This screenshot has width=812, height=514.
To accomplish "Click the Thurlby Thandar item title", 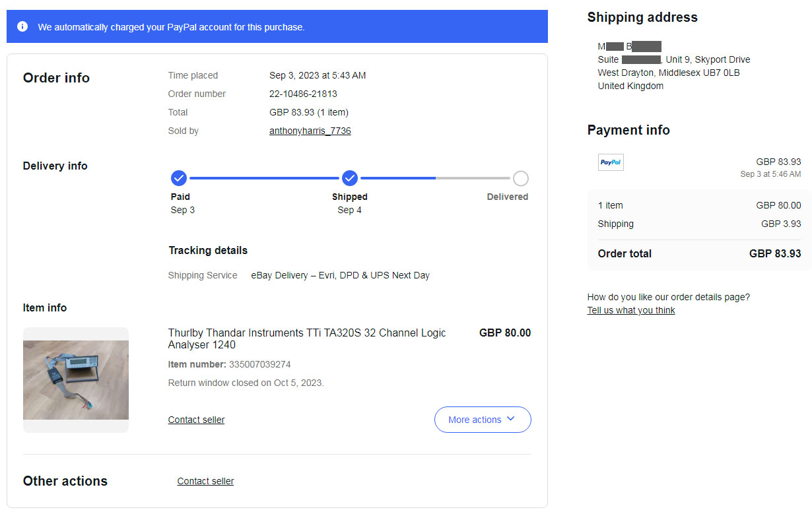I will tap(307, 338).
